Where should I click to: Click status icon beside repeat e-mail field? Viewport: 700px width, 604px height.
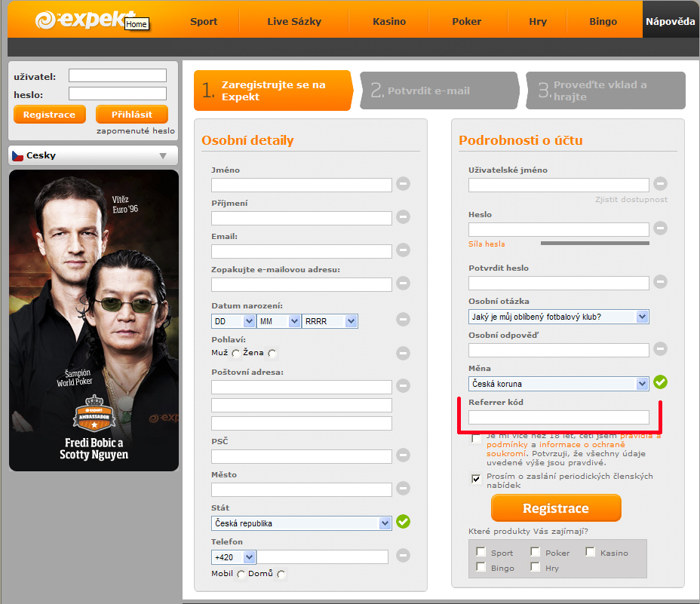pyautogui.click(x=403, y=283)
